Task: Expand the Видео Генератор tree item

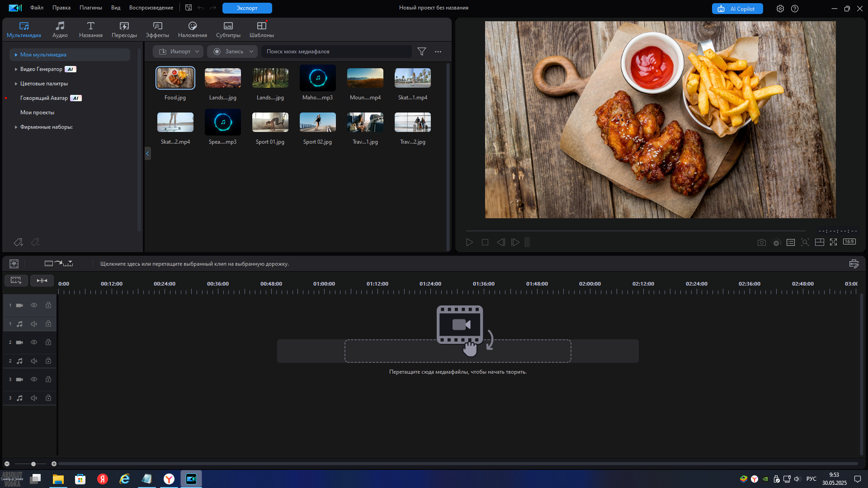Action: 16,69
